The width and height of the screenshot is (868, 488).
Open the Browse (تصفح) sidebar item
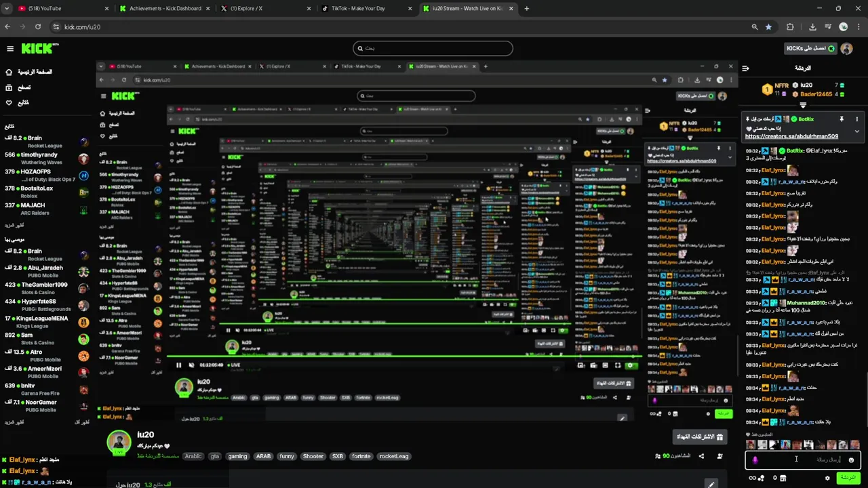pos(18,87)
